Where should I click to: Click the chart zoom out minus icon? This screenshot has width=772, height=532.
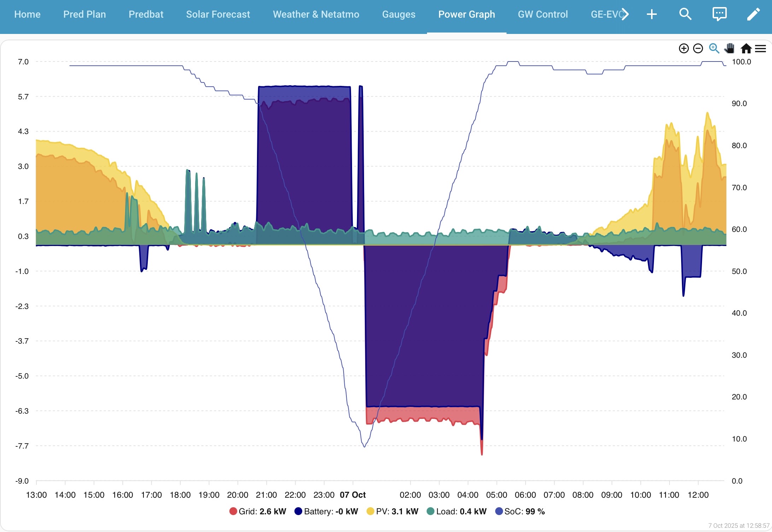[698, 48]
